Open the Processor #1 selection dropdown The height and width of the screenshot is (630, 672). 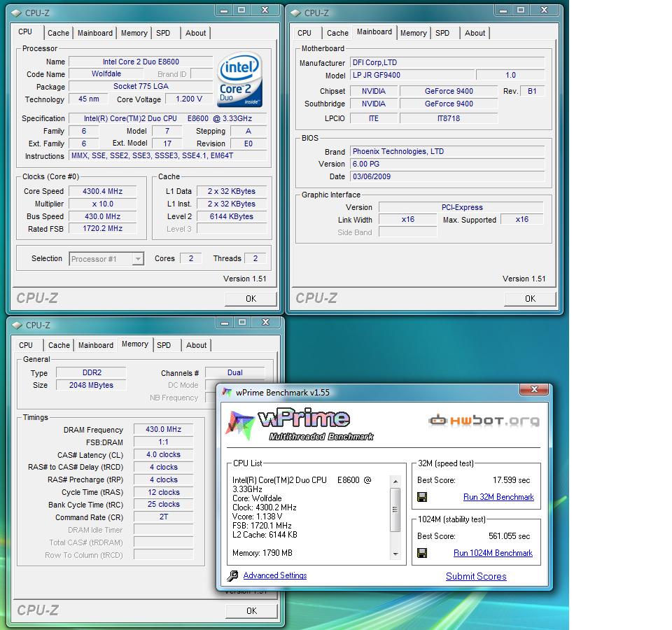pyautogui.click(x=138, y=259)
